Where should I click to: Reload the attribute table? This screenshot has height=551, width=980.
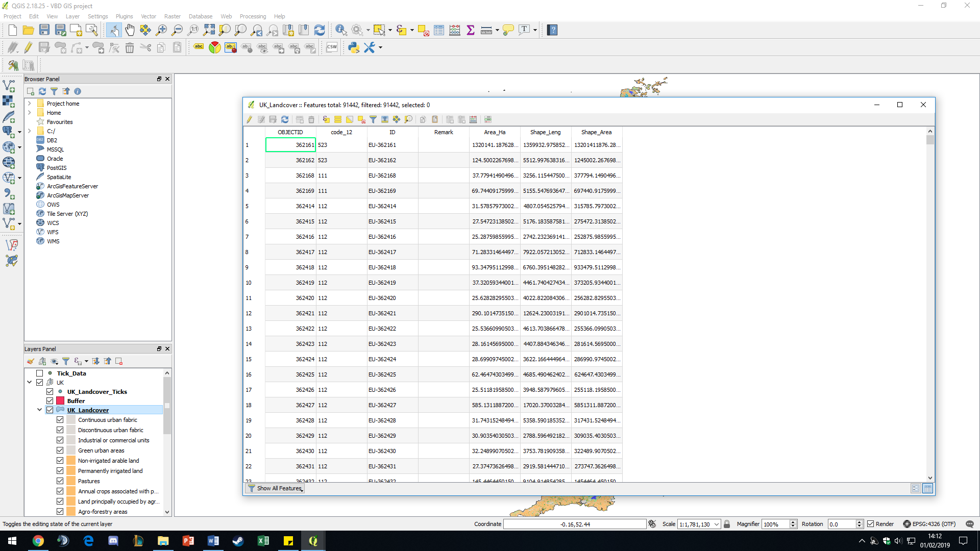(x=285, y=119)
